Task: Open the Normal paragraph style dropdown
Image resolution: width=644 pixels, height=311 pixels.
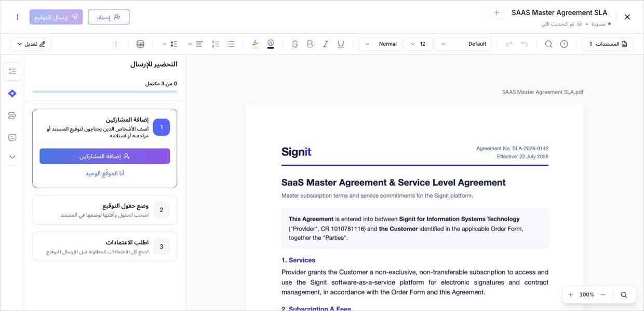Action: (380, 44)
